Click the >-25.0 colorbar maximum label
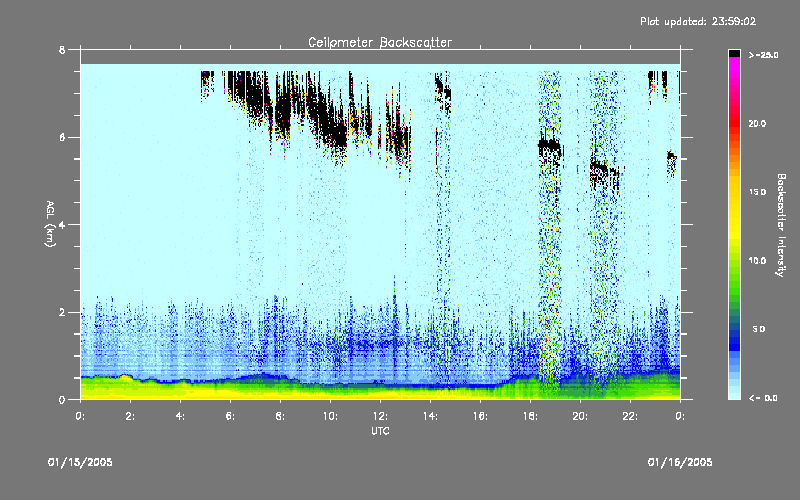Image resolution: width=800 pixels, height=500 pixels. coord(764,55)
